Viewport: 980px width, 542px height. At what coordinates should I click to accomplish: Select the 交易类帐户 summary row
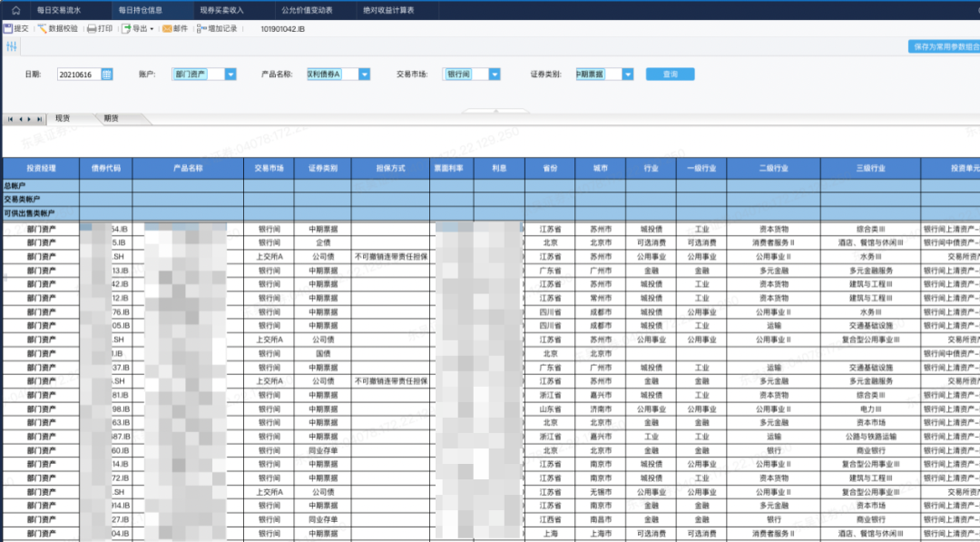pos(491,200)
